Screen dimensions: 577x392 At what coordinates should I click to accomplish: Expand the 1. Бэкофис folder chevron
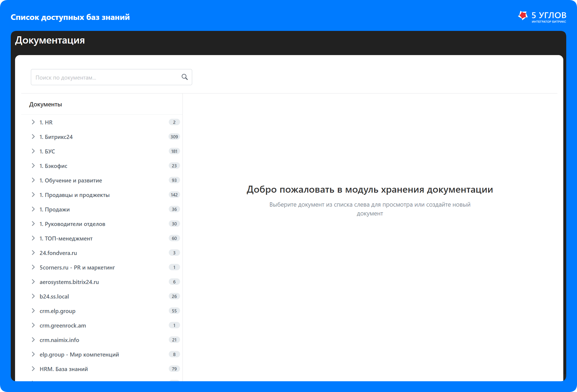pyautogui.click(x=33, y=166)
